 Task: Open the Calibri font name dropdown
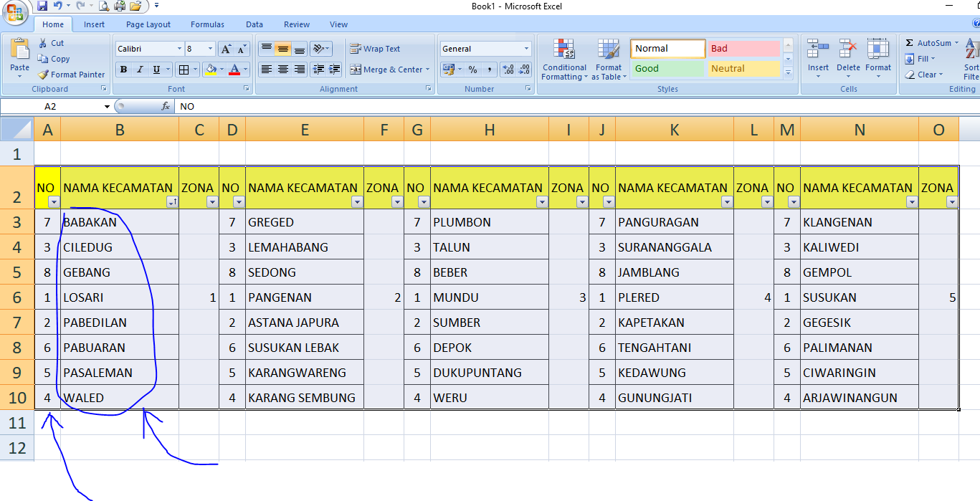click(179, 49)
